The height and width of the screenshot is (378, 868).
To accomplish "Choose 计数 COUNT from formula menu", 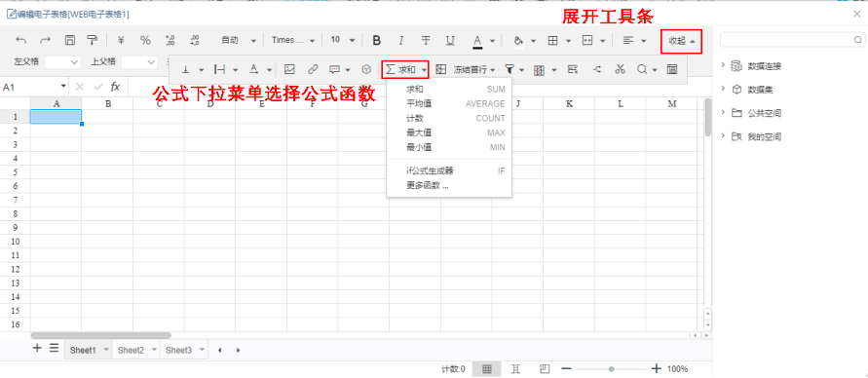I will coord(449,118).
